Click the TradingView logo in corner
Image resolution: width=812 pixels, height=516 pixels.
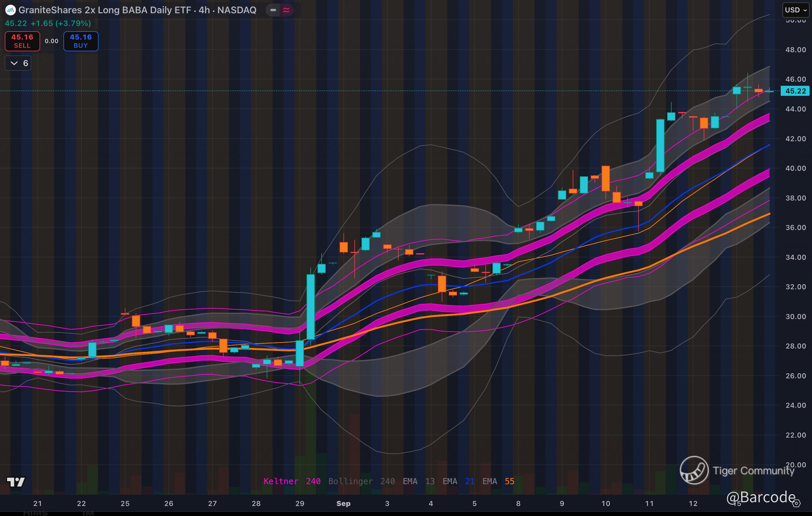click(16, 482)
